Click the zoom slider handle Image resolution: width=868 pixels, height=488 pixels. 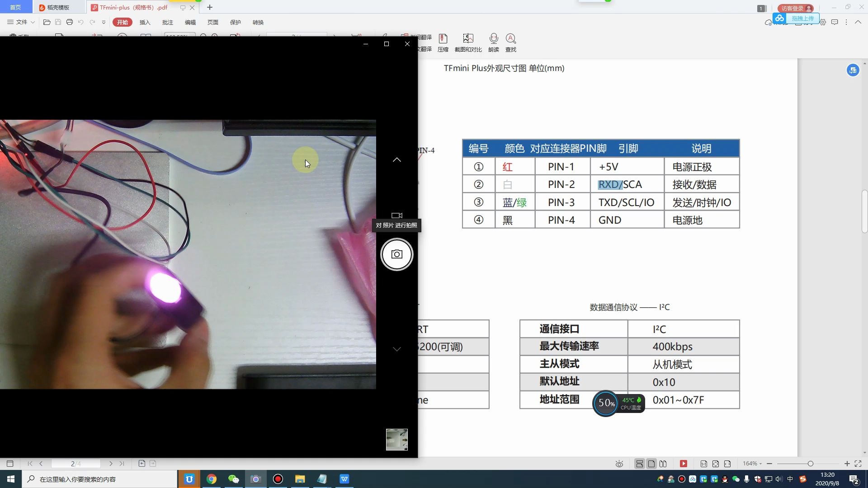coord(810,464)
